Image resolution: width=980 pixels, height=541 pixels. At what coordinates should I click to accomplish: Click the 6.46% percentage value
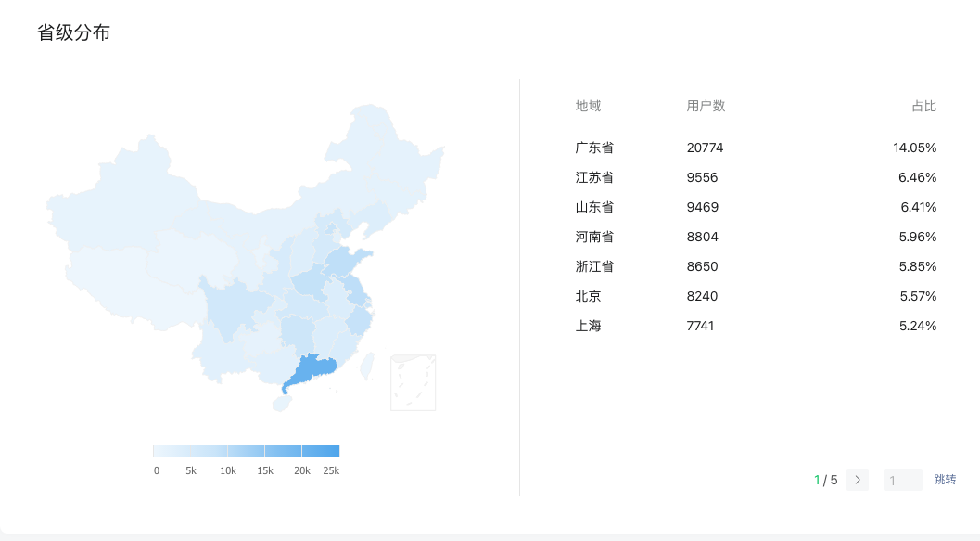(x=918, y=177)
